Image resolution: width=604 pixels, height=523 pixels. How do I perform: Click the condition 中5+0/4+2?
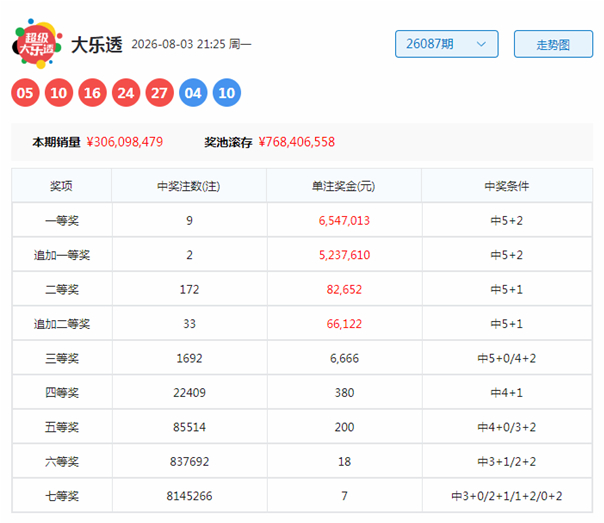(x=507, y=359)
